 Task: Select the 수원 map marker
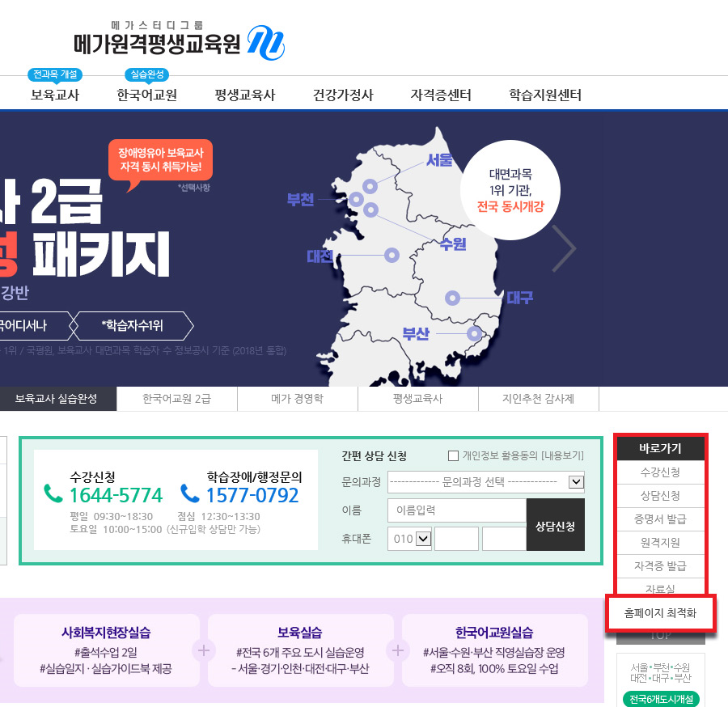point(370,210)
